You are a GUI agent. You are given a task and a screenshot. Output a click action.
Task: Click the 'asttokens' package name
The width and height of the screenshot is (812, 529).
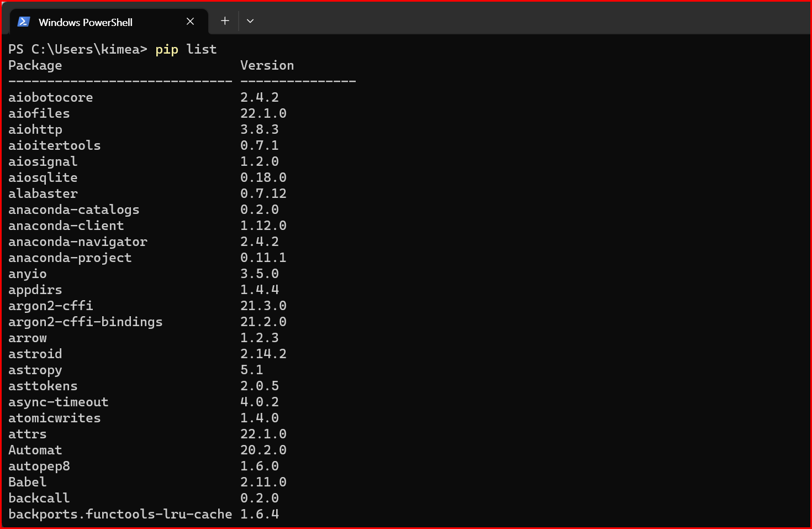click(43, 386)
